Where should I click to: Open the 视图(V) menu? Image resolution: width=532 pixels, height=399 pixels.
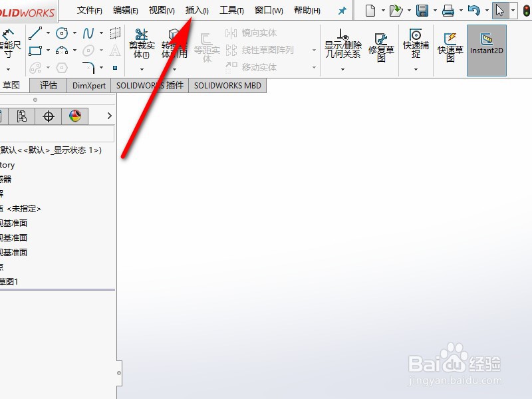[x=162, y=11]
